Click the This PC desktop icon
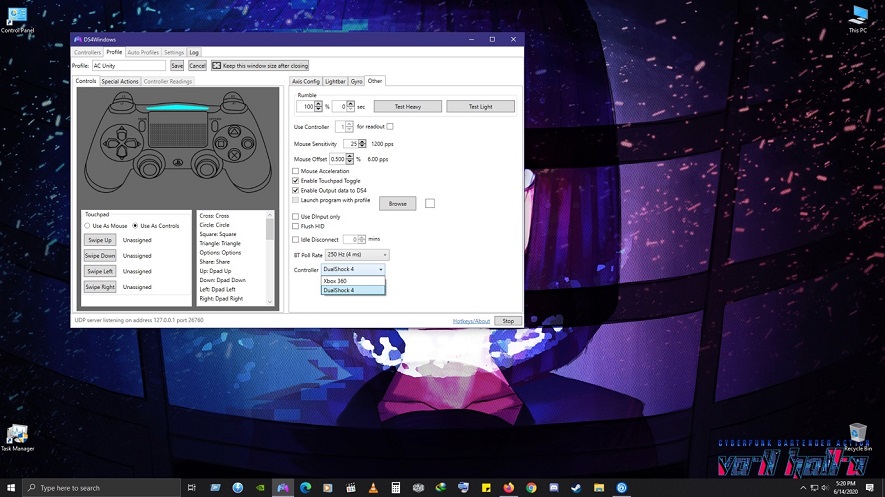The height and width of the screenshot is (497, 885). click(857, 17)
